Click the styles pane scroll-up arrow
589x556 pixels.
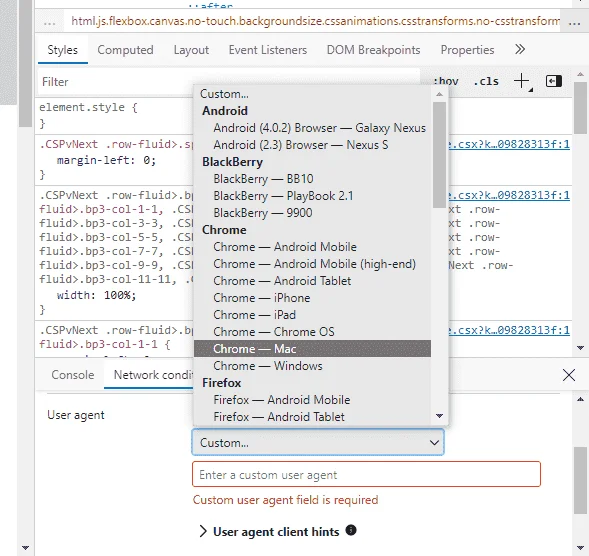[x=580, y=74]
